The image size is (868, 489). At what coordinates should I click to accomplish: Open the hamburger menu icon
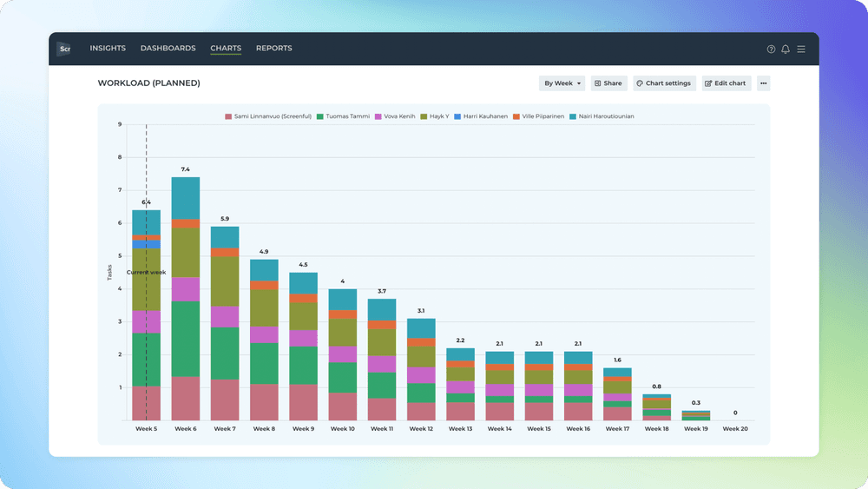tap(801, 50)
